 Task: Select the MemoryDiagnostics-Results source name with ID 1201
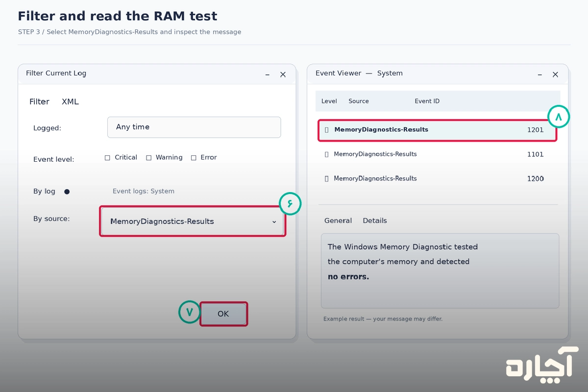tap(381, 130)
